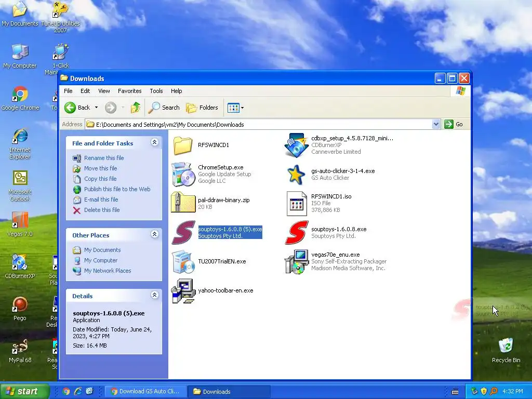This screenshot has width=532, height=399.
Task: Select the cdbxp_setup CDBurnerXP installer icon
Action: [296, 145]
